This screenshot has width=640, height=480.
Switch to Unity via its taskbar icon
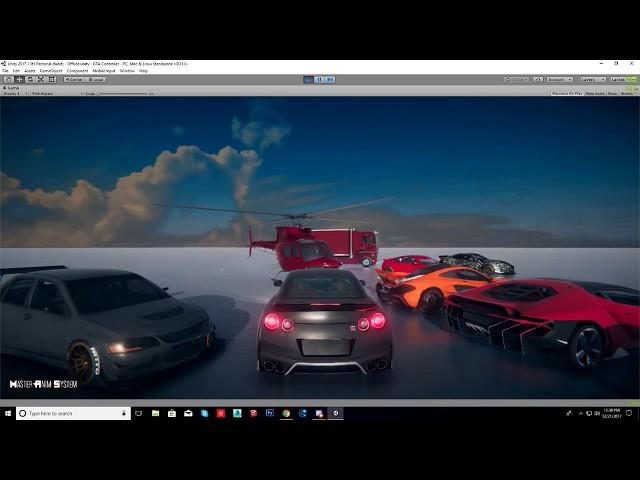[336, 413]
